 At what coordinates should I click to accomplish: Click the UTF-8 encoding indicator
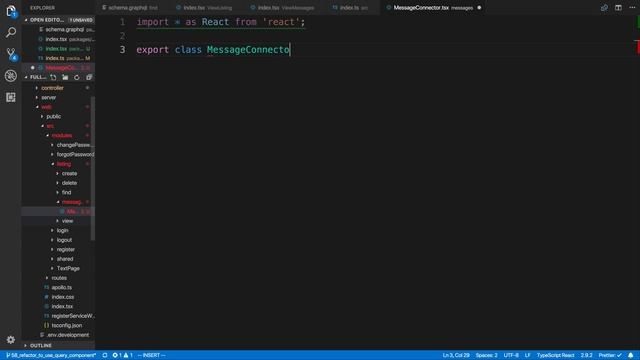pos(511,355)
